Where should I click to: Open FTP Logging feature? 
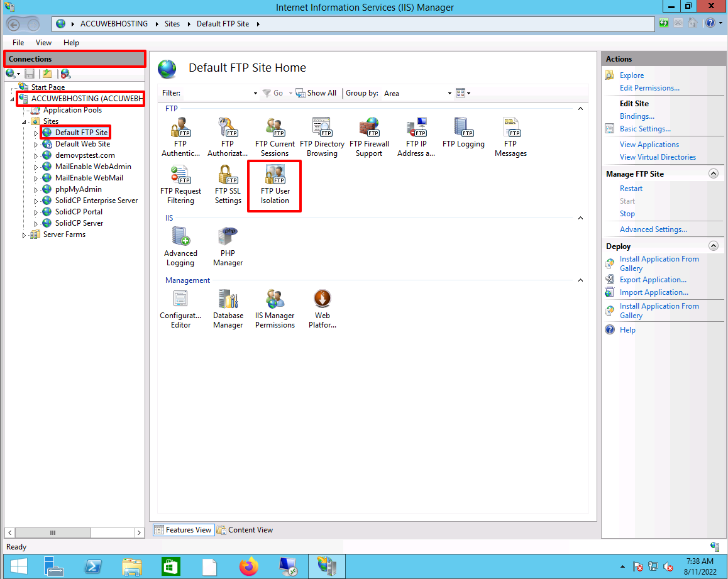click(x=463, y=133)
